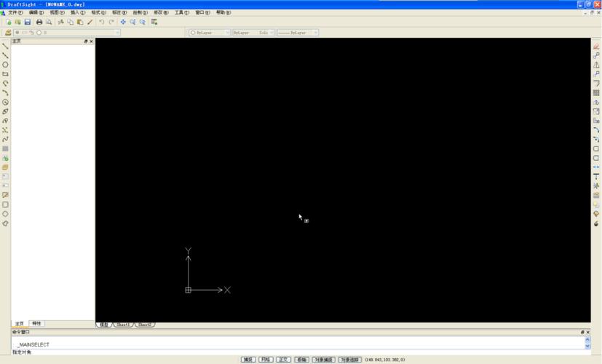Open the 编辑 Edit menu
This screenshot has width=602, height=364.
pos(36,12)
